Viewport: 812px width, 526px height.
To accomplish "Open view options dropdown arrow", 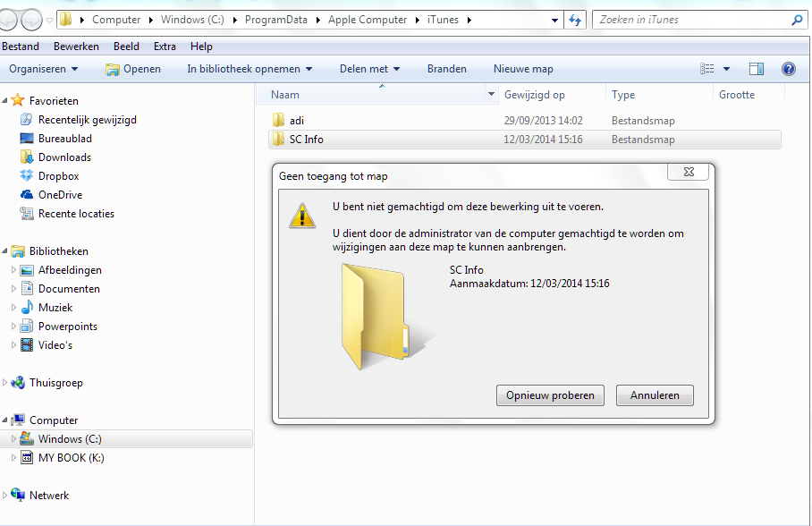I will tap(726, 69).
